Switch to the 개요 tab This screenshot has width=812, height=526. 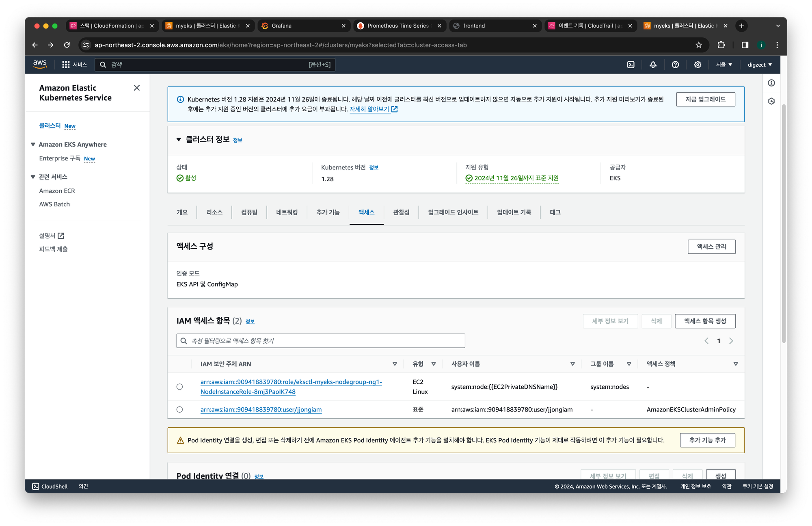(x=182, y=212)
